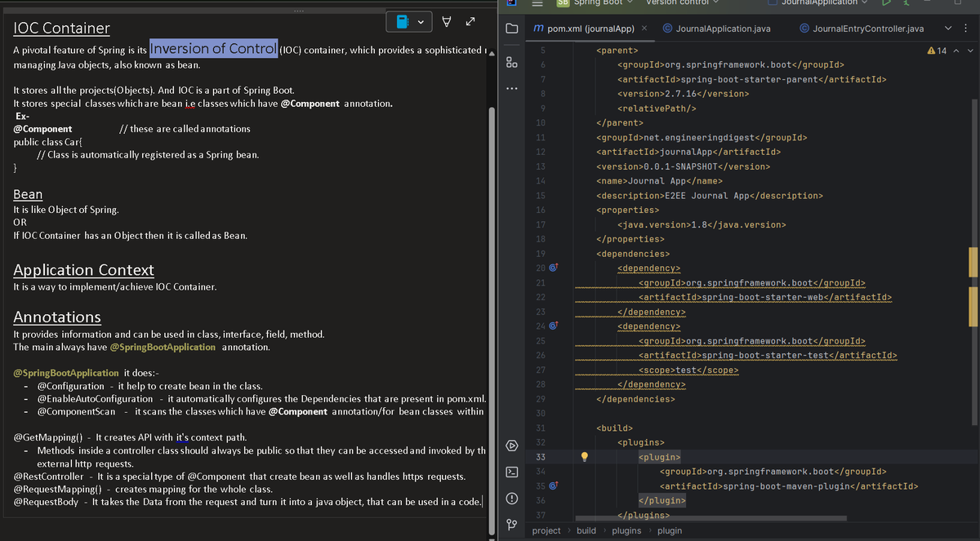Select 'plugin' in the breadcrumb bar
980x541 pixels.
[670, 530]
